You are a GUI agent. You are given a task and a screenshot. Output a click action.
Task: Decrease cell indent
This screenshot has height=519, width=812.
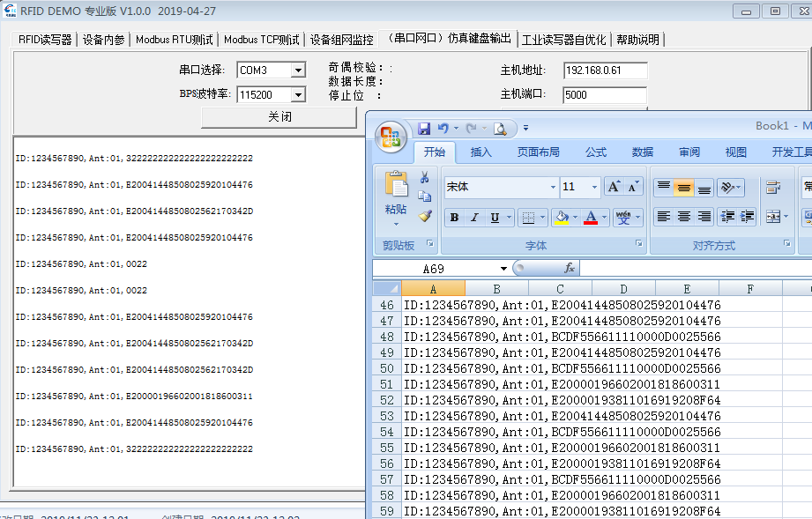[x=727, y=217]
